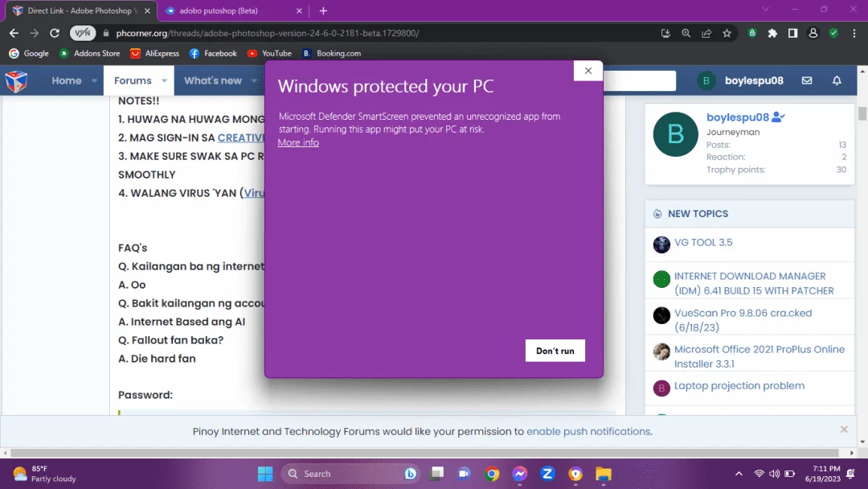868x489 pixels.
Task: Toggle the browser side panel icon
Action: click(792, 33)
